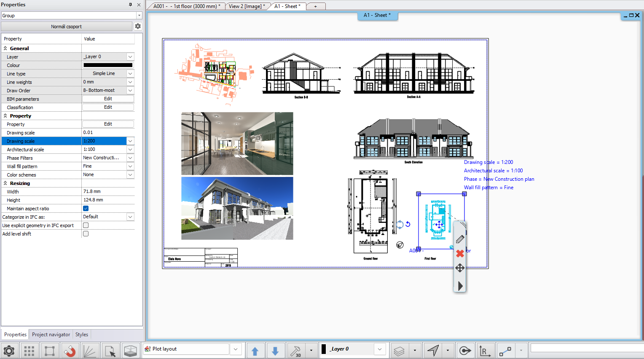Open the Project navigator tab
The height and width of the screenshot is (359, 644).
[51, 335]
